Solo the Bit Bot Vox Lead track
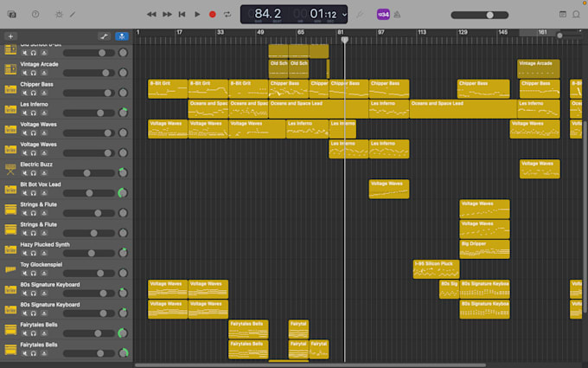Image resolution: width=588 pixels, height=368 pixels. 34,193
